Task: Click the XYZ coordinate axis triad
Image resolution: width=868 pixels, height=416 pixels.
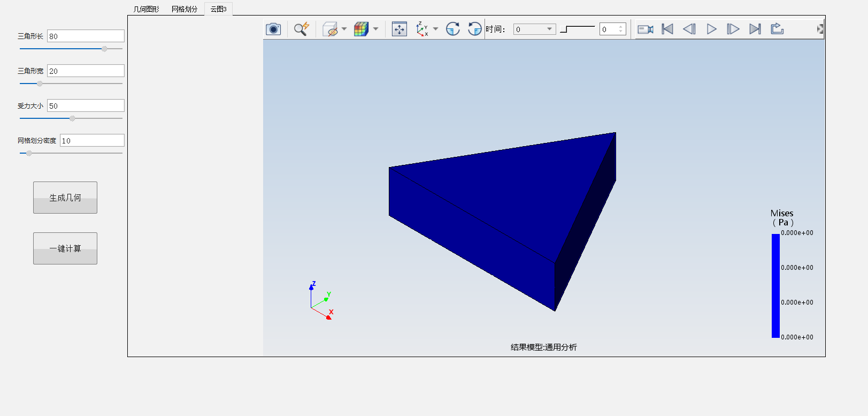Action: pos(321,301)
